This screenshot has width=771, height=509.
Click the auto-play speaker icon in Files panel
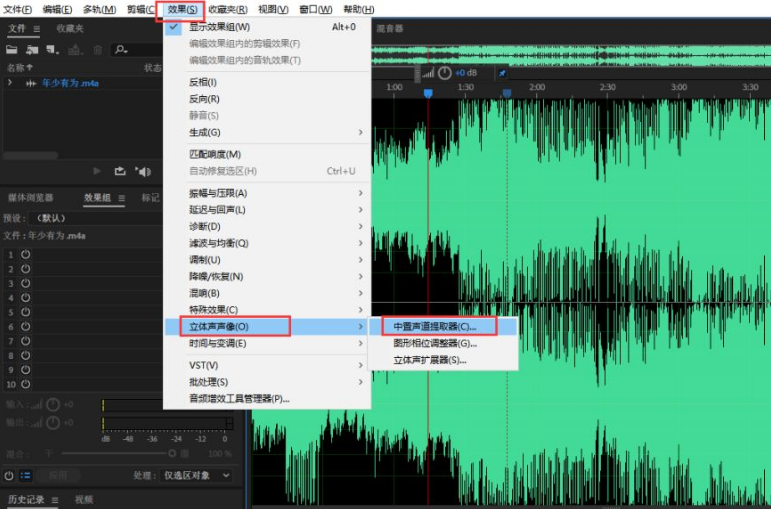point(143,172)
